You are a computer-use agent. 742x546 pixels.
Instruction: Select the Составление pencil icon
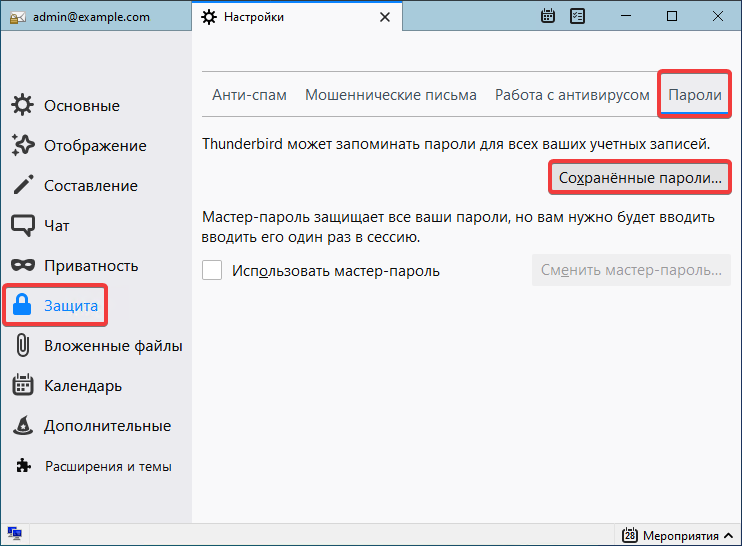(23, 186)
